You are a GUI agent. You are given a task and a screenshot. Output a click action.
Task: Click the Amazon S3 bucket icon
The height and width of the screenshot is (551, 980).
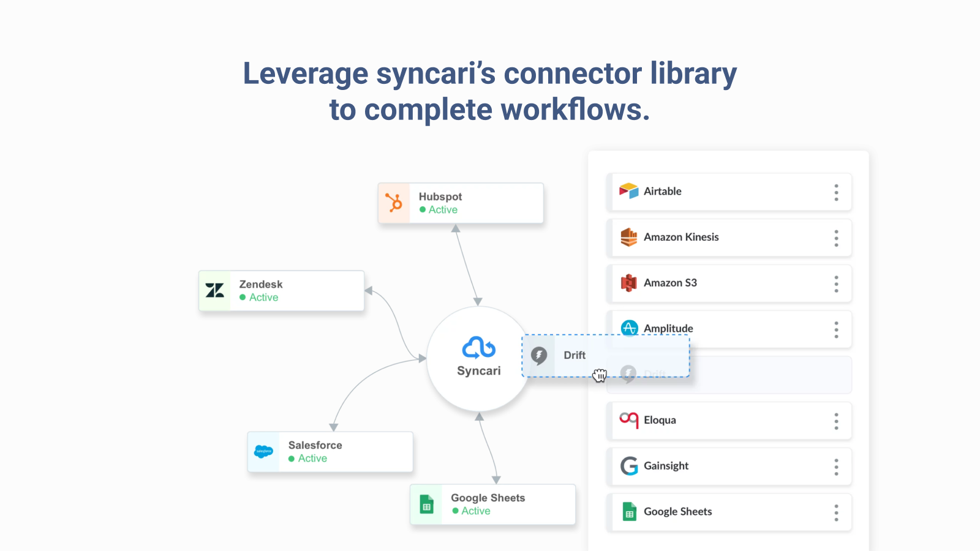click(628, 283)
